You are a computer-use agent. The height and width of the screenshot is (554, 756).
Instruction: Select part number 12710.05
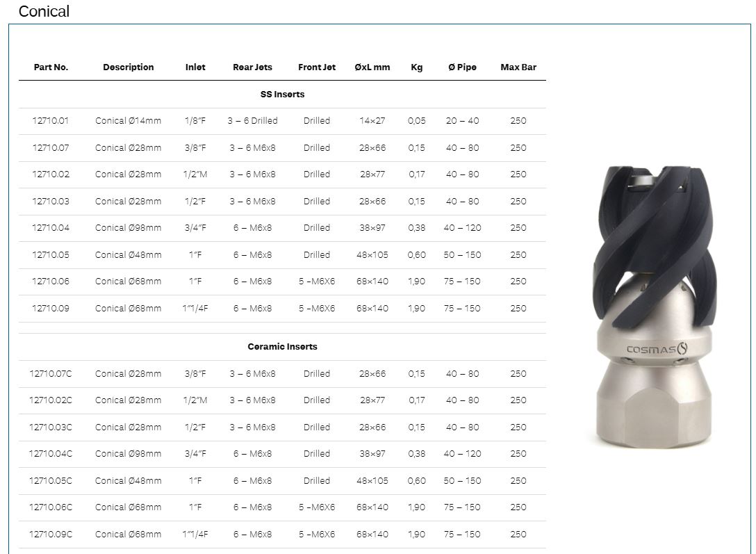pos(51,255)
